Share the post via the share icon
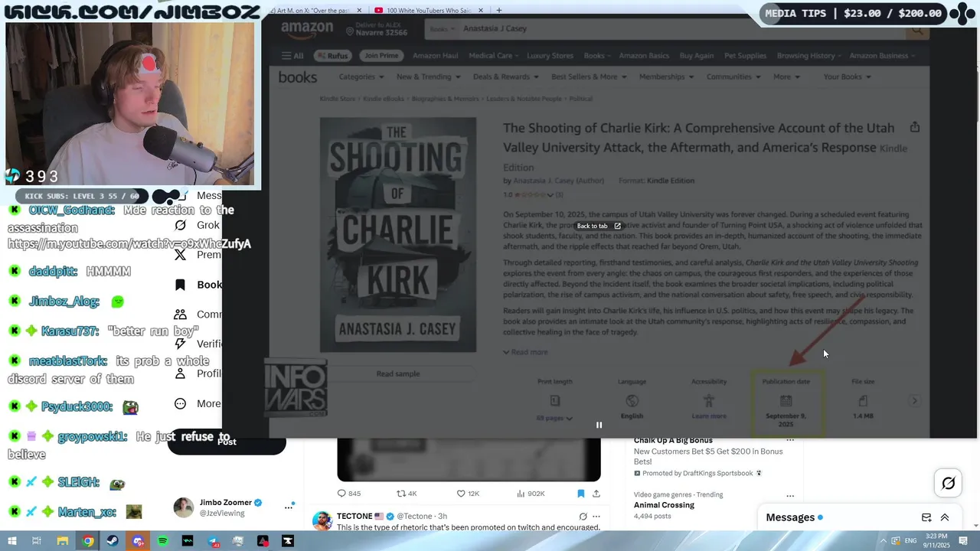Screen dimensions: 980x551 pyautogui.click(x=596, y=494)
